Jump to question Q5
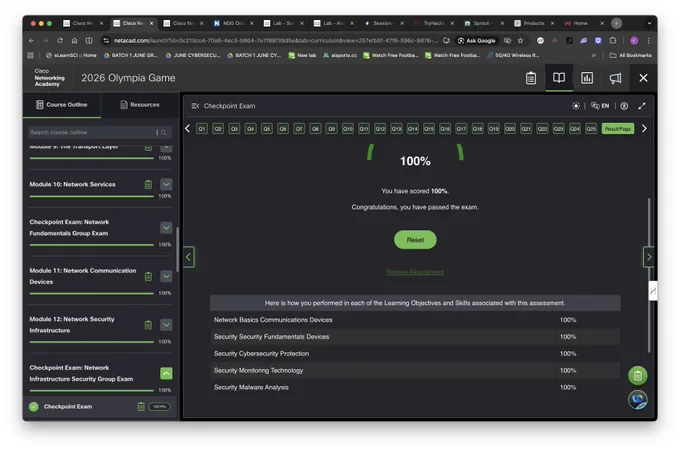 [x=267, y=129]
